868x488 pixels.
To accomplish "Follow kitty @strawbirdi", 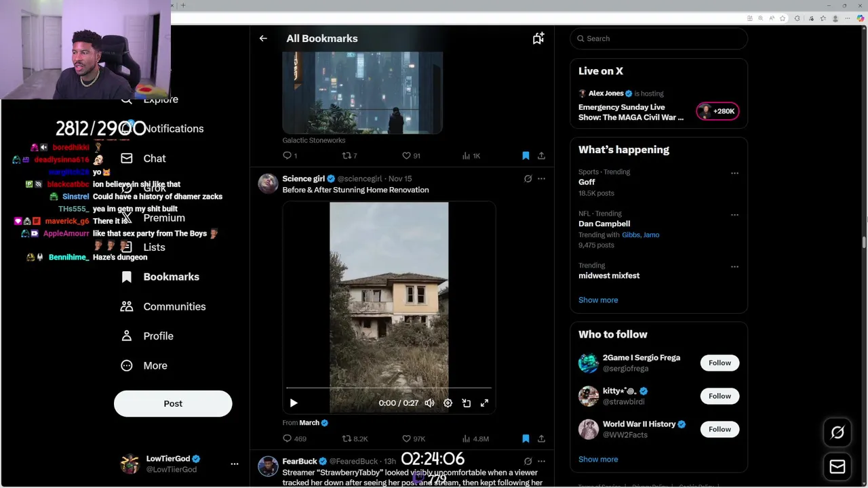I will coord(719,396).
